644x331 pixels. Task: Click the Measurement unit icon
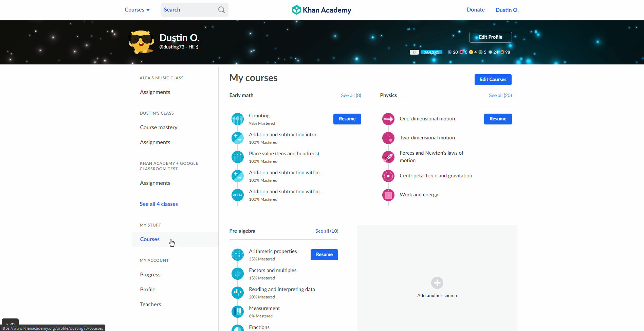[x=238, y=312]
